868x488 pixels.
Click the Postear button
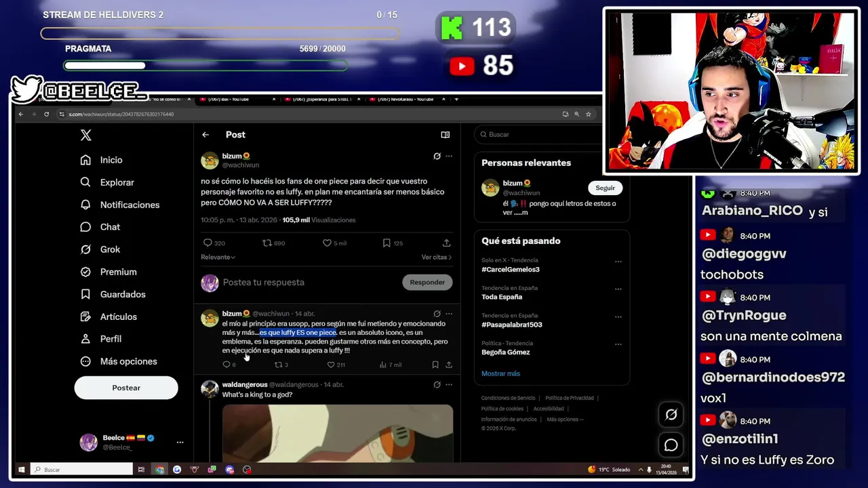coord(126,388)
